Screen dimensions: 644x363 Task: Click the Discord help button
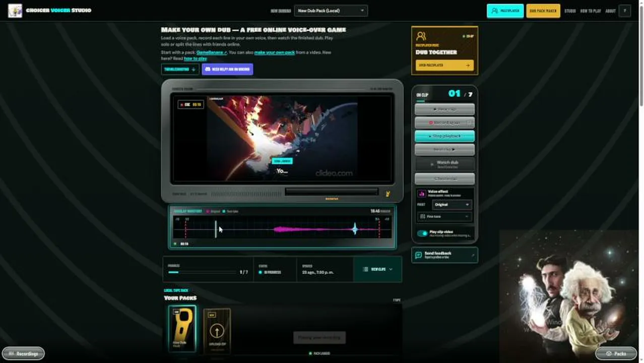[x=227, y=69]
